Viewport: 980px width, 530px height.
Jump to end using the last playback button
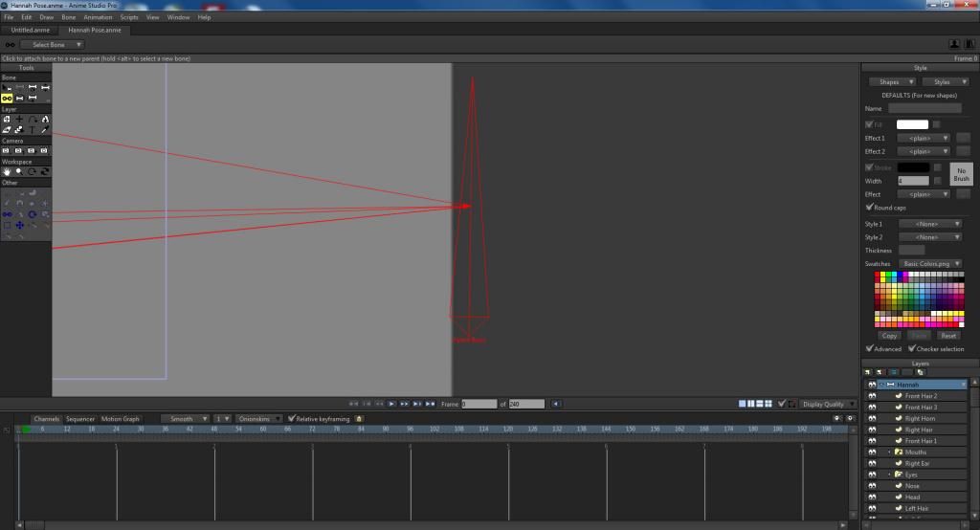click(430, 404)
